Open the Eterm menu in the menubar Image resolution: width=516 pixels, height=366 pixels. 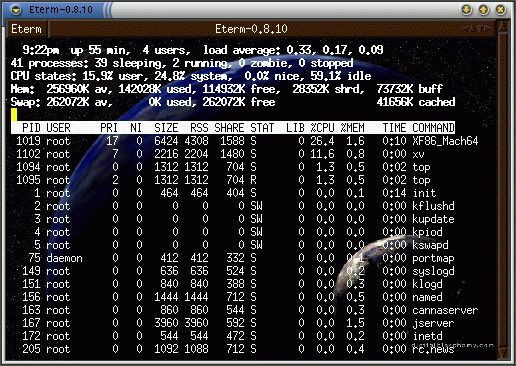(x=27, y=29)
